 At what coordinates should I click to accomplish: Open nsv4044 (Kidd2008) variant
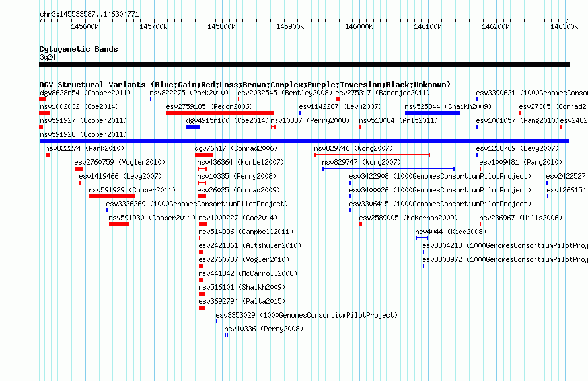point(451,232)
